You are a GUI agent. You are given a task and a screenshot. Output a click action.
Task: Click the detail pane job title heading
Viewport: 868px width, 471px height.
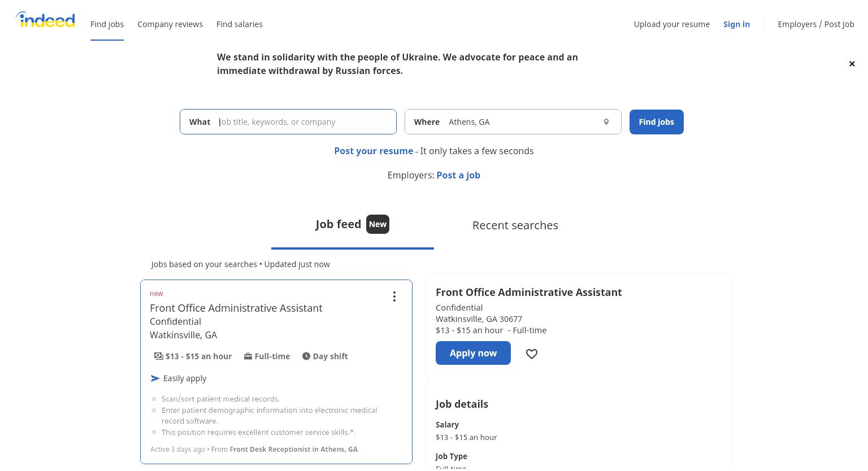pos(529,292)
